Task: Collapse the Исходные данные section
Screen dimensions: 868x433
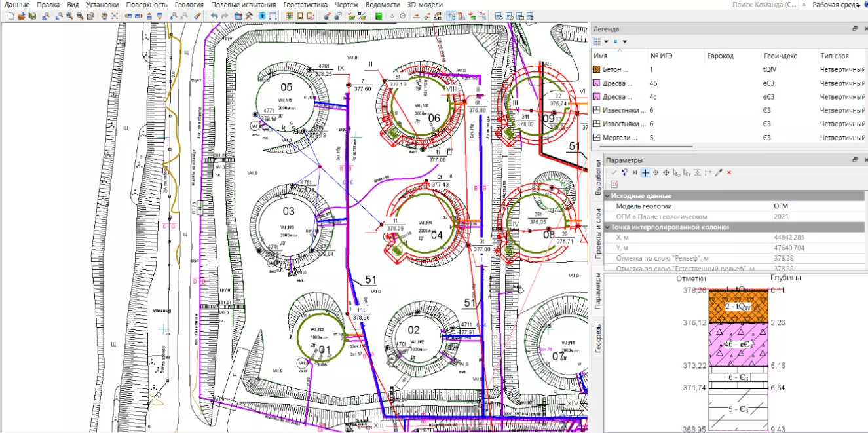Action: (x=608, y=196)
